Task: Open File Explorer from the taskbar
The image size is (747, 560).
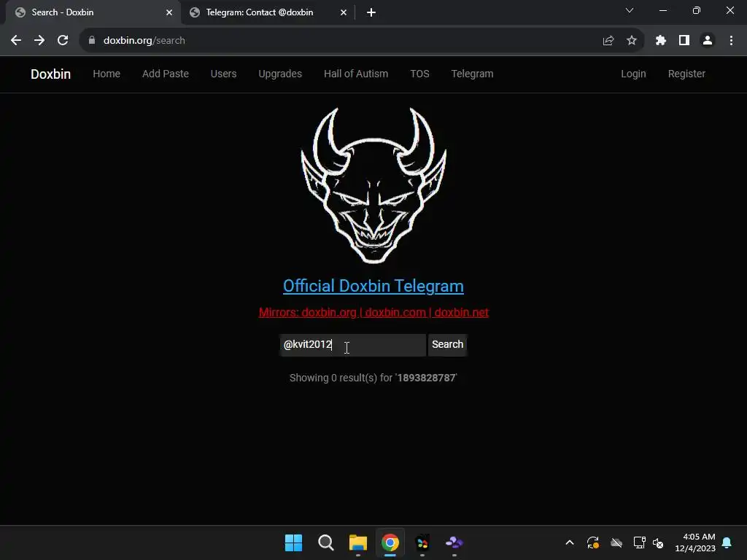Action: point(357,542)
